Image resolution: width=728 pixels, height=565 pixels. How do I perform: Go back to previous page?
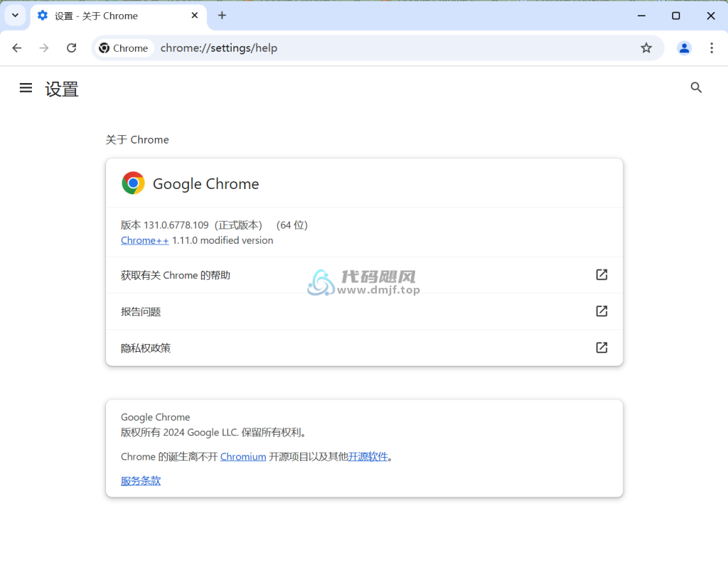click(17, 48)
